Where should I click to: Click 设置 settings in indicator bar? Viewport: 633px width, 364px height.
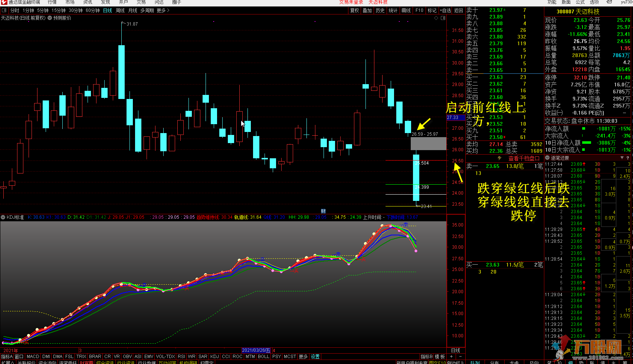pos(315,357)
